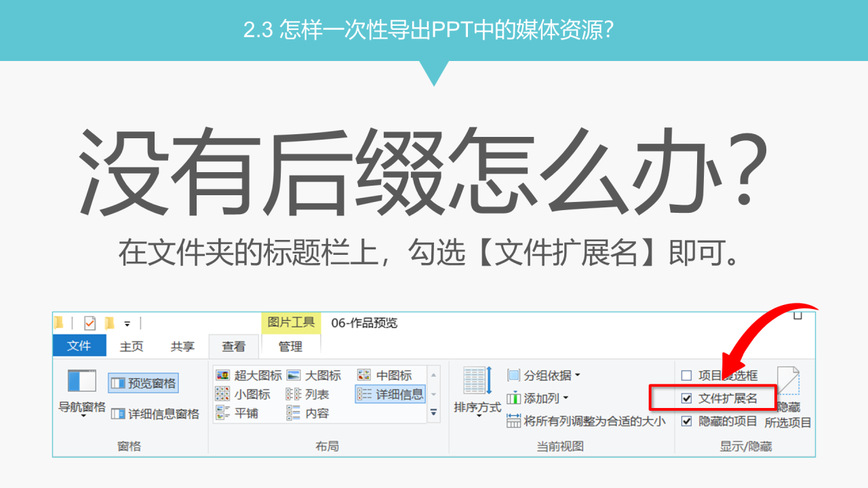Select 内容 content layout
The height and width of the screenshot is (488, 868).
pyautogui.click(x=308, y=413)
